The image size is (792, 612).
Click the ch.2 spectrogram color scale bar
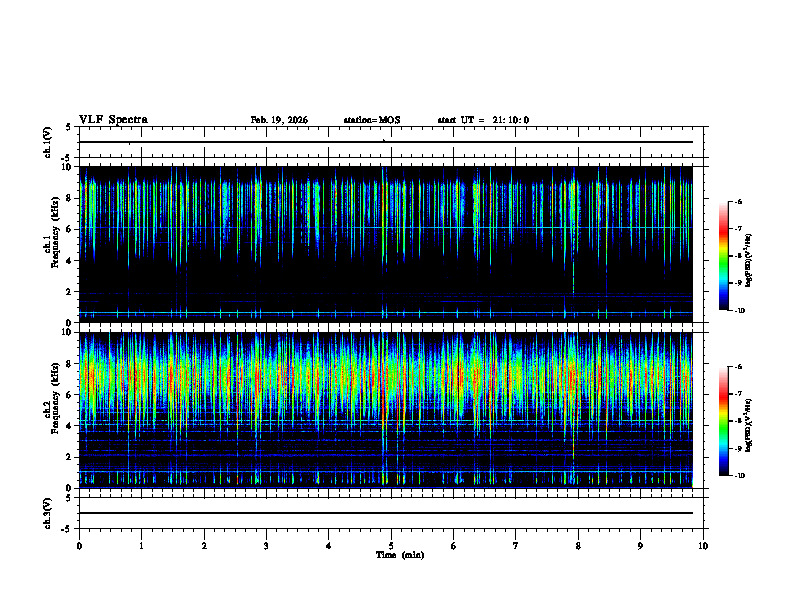(723, 421)
